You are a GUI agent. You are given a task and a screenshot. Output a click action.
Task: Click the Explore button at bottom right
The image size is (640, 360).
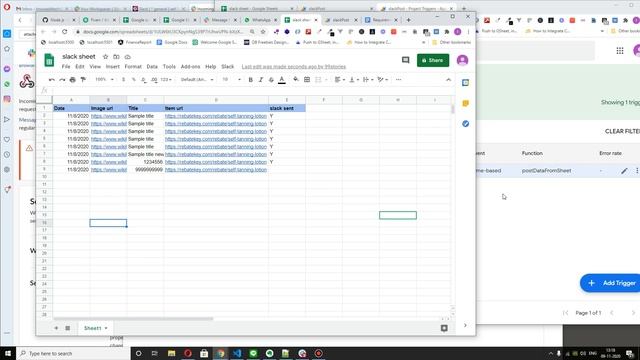pyautogui.click(x=444, y=328)
